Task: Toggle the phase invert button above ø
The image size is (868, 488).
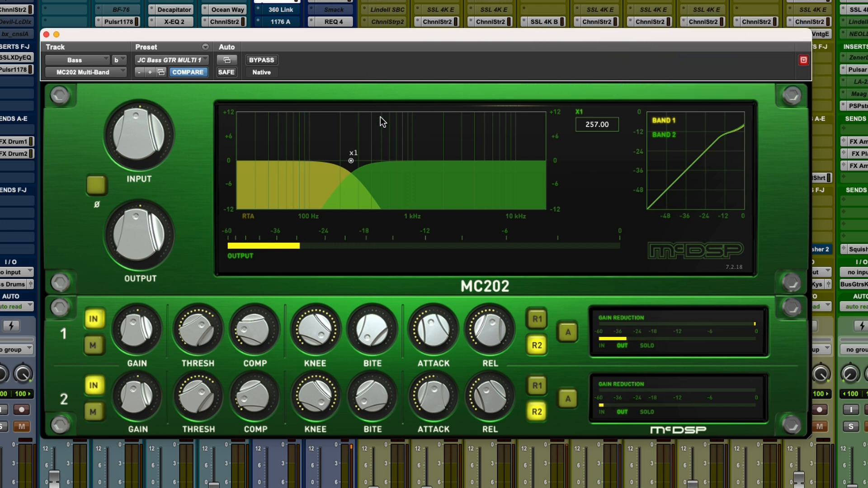Action: coord(96,185)
